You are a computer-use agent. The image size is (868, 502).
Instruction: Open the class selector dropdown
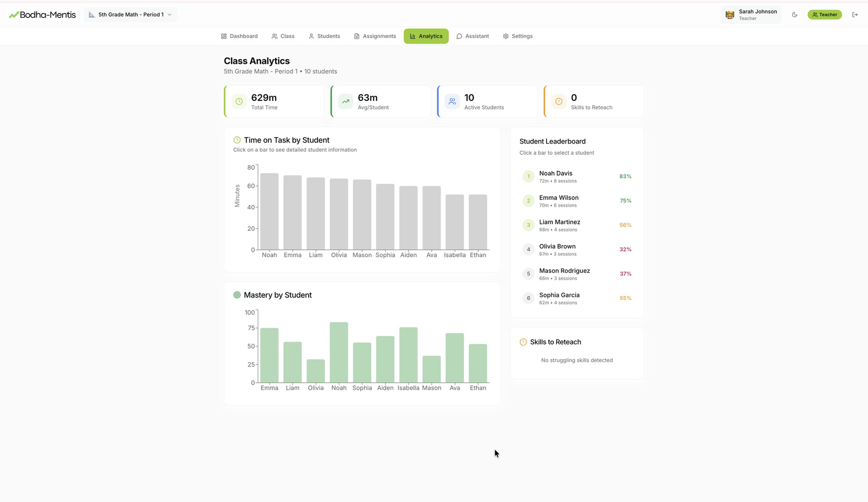coord(130,15)
